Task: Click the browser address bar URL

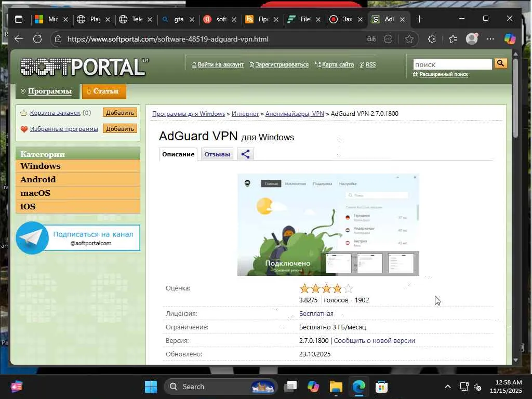Action: tap(168, 39)
